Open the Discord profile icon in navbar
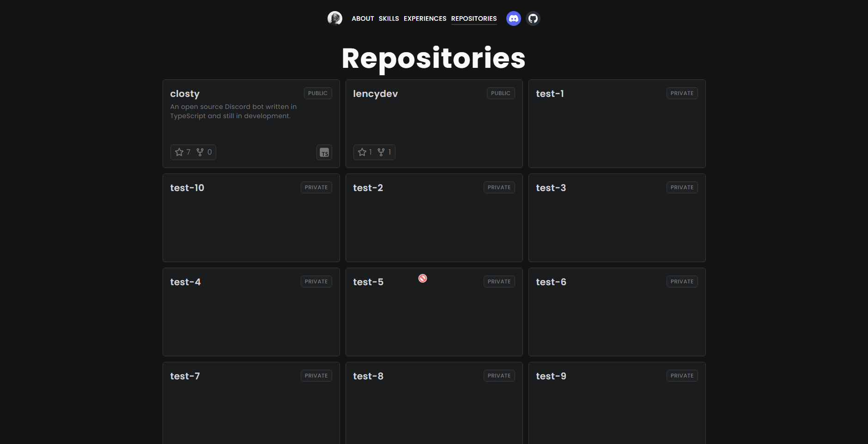This screenshot has width=868, height=444. (x=513, y=18)
